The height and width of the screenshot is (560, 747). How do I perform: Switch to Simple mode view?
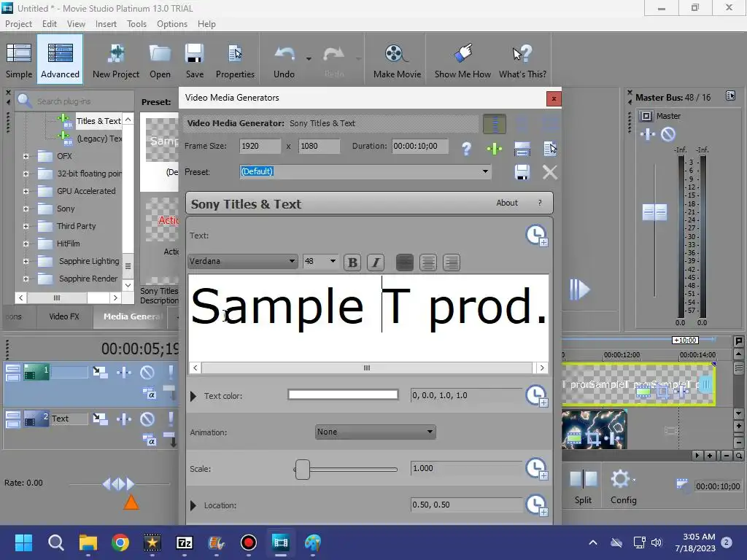pos(19,60)
